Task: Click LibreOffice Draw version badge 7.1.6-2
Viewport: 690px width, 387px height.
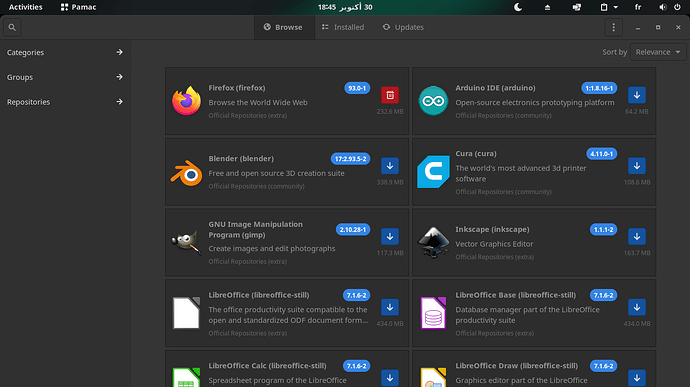Action: 603,366
